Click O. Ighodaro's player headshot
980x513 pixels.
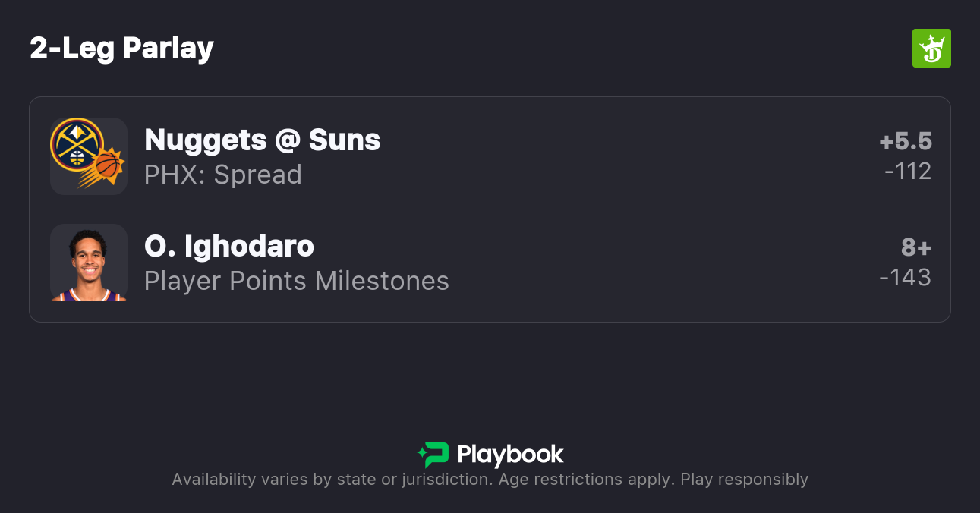(88, 263)
